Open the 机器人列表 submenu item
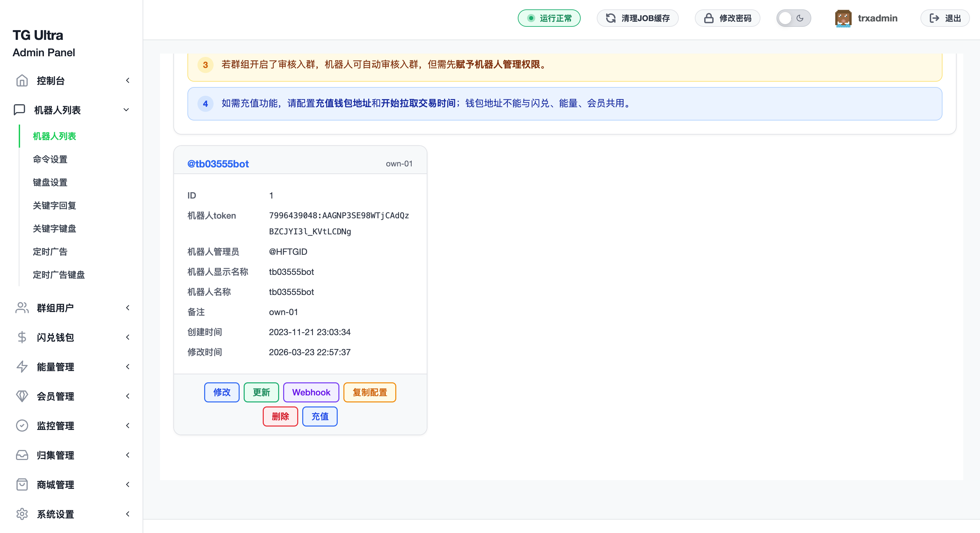The width and height of the screenshot is (980, 533). pos(55,136)
